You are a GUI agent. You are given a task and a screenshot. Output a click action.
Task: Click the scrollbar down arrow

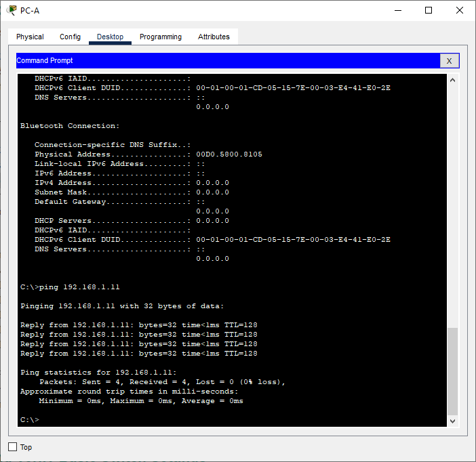click(453, 421)
